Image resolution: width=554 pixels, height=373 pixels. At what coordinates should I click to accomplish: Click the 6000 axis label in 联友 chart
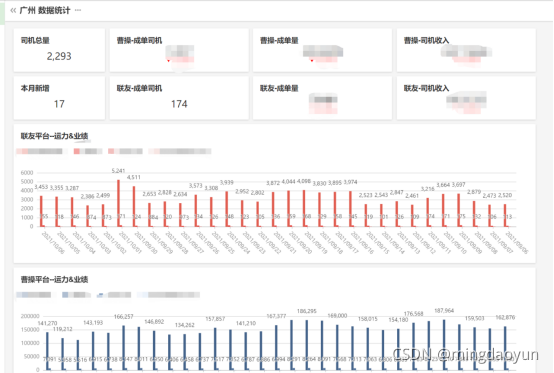click(x=27, y=173)
